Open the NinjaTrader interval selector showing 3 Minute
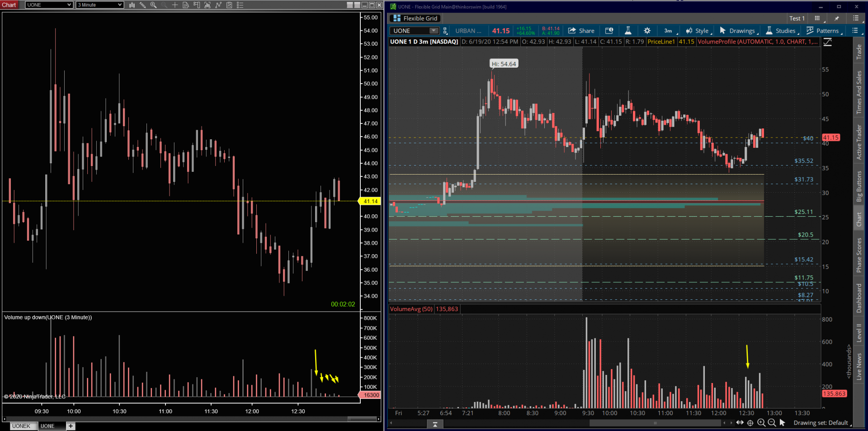The height and width of the screenshot is (431, 868). (x=99, y=5)
